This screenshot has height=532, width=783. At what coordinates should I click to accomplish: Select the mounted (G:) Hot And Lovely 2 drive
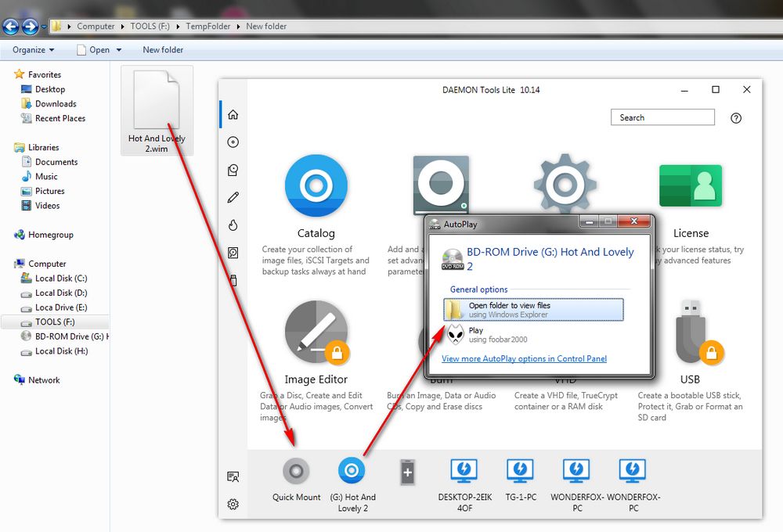352,471
